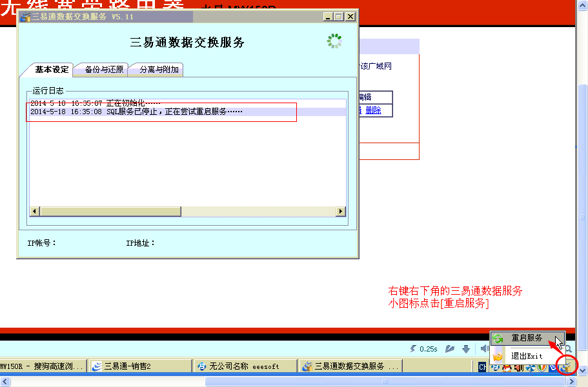Click the paper plane icon in status bar
Image resolution: width=588 pixels, height=387 pixels.
tap(450, 349)
